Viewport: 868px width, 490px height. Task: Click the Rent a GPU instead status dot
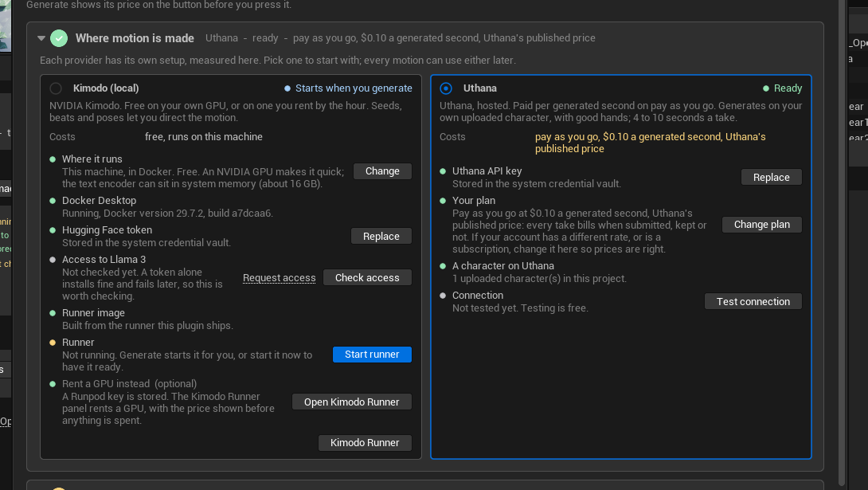[53, 384]
